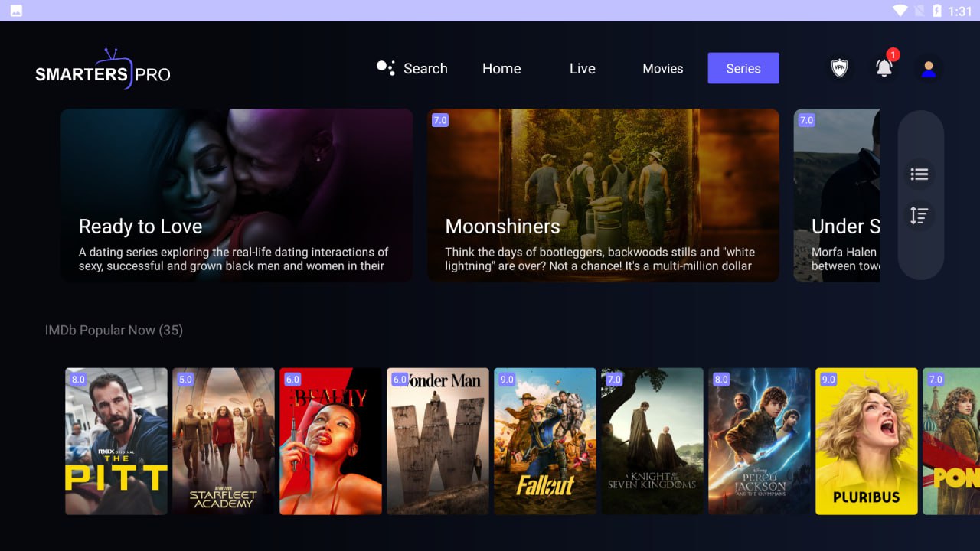Select The Pitt series poster
980x551 pixels.
coord(116,441)
